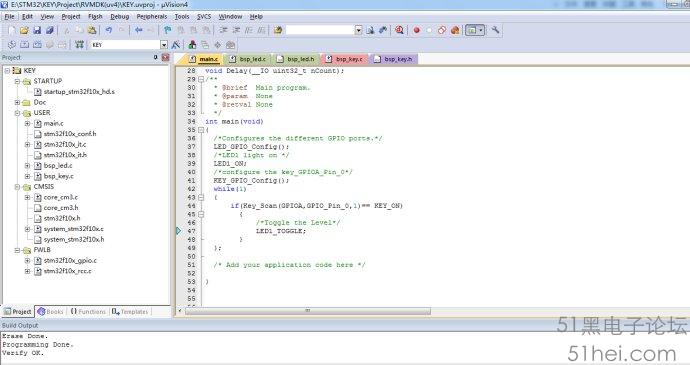Select startup_stm32f10x_hd.s in project tree

[79, 92]
